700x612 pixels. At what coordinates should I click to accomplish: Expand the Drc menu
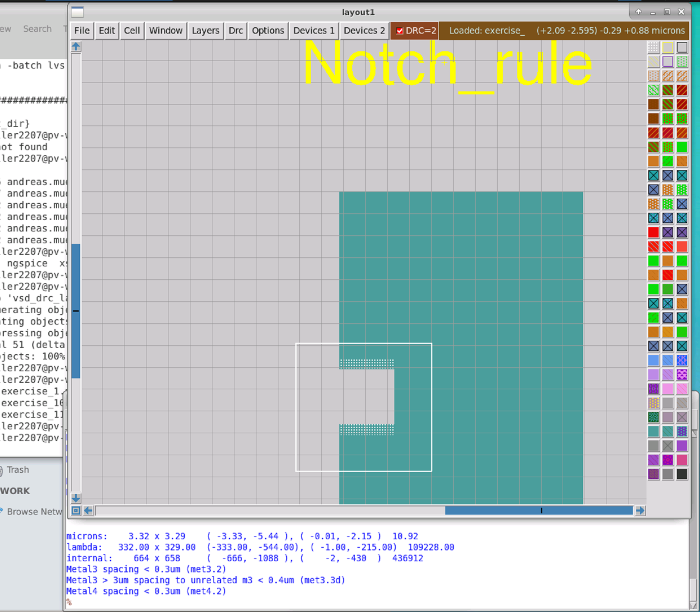pyautogui.click(x=236, y=31)
